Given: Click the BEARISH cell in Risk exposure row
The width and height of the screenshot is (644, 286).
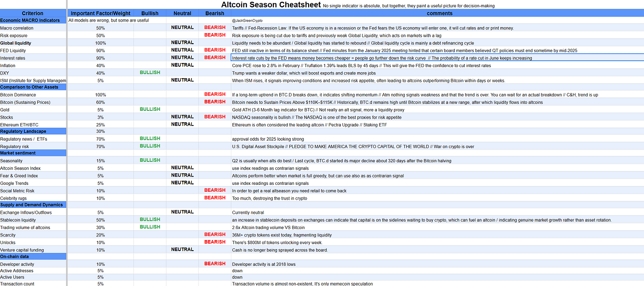Looking at the screenshot, I should 215,35.
